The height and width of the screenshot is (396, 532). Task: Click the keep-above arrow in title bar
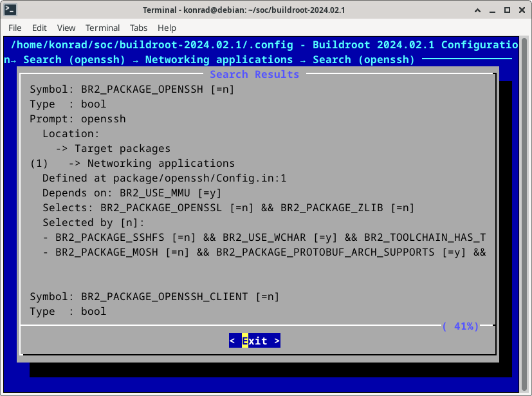point(477,10)
